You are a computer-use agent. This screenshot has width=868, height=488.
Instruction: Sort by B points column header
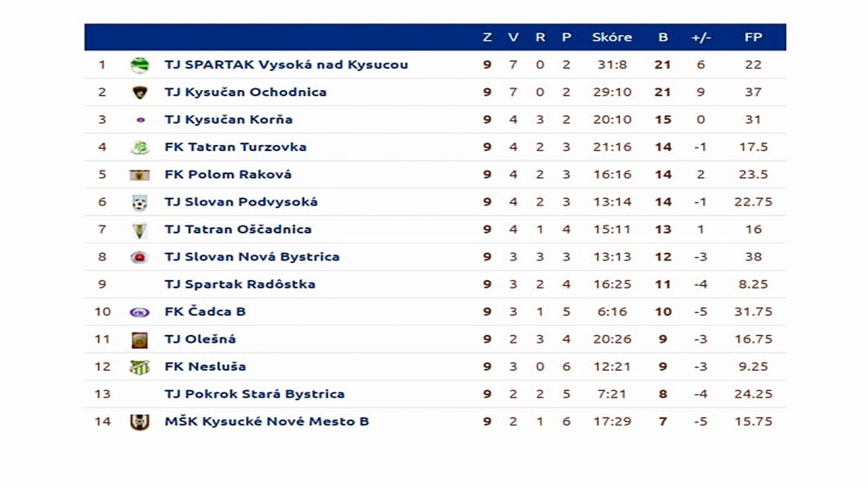pos(663,37)
